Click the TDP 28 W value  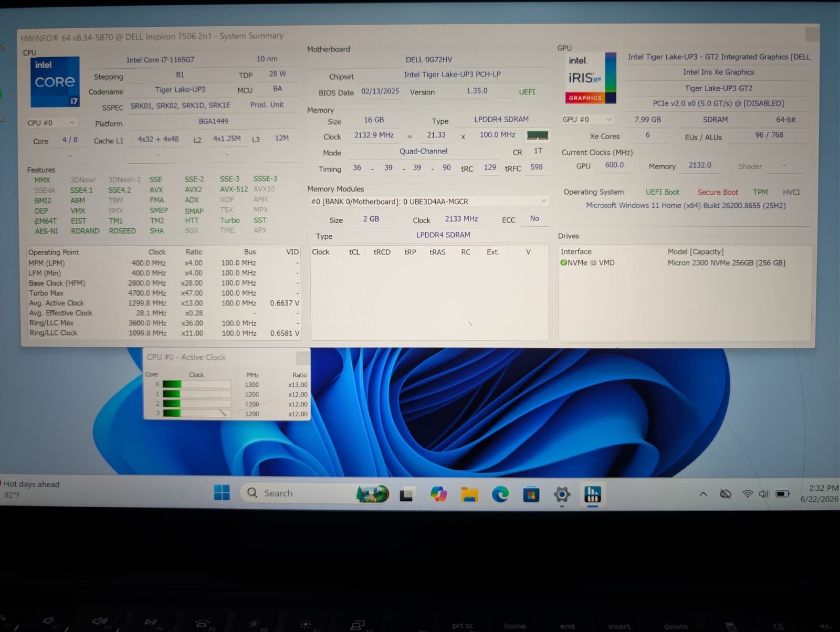tap(277, 74)
